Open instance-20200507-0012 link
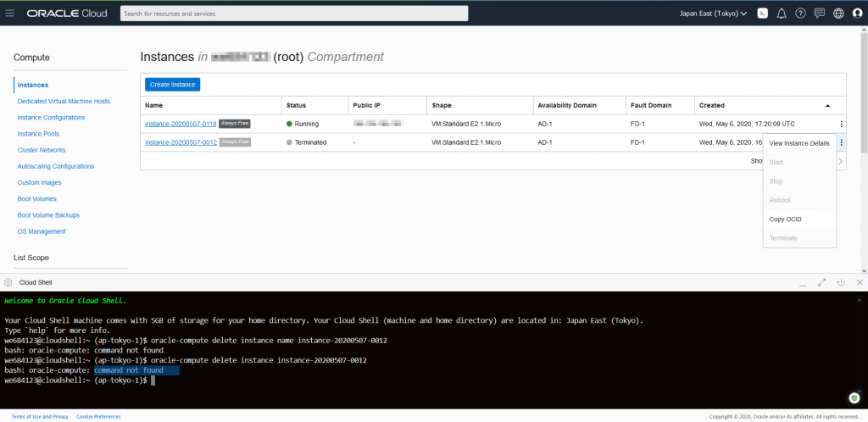Image resolution: width=868 pixels, height=422 pixels. coord(181,142)
